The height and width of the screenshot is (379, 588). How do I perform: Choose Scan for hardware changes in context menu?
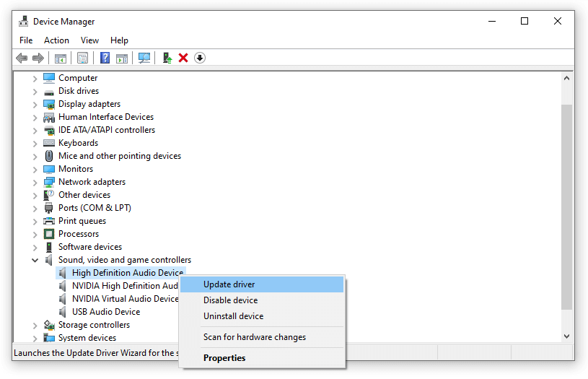262,337
